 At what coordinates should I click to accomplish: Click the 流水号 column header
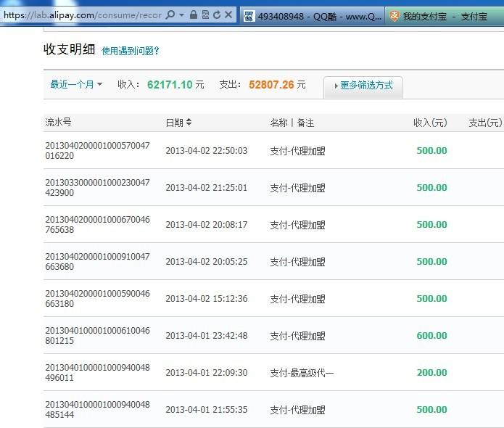tap(58, 123)
